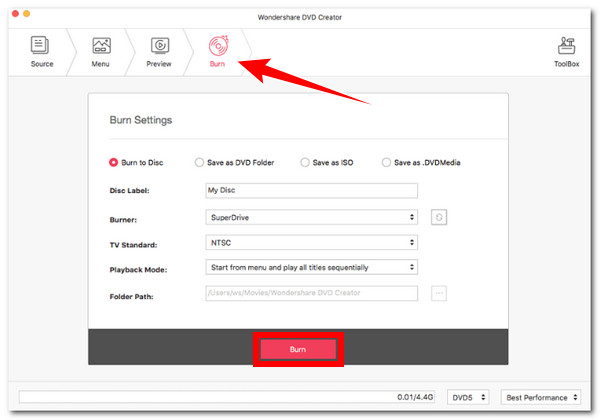The image size is (600, 420).
Task: Click the Wondershare DVD Creator title
Action: [300, 17]
